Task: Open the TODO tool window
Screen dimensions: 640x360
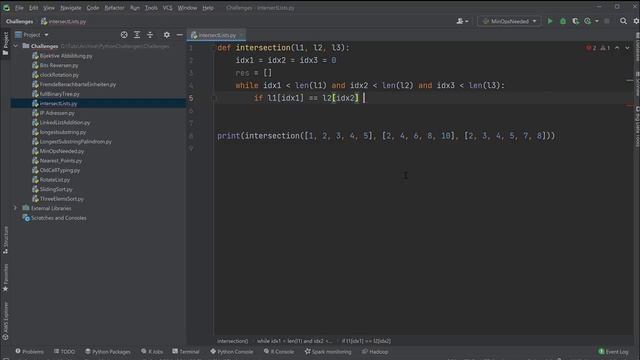Action: 64,351
